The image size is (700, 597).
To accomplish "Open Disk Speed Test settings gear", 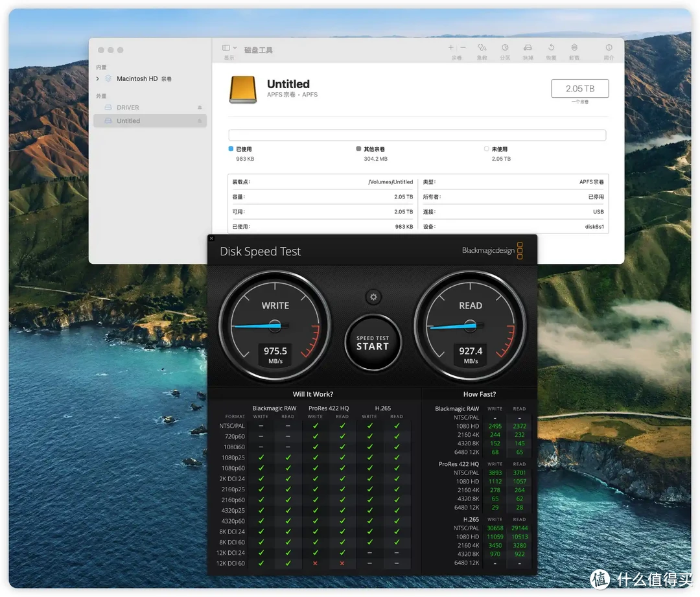I will [373, 297].
